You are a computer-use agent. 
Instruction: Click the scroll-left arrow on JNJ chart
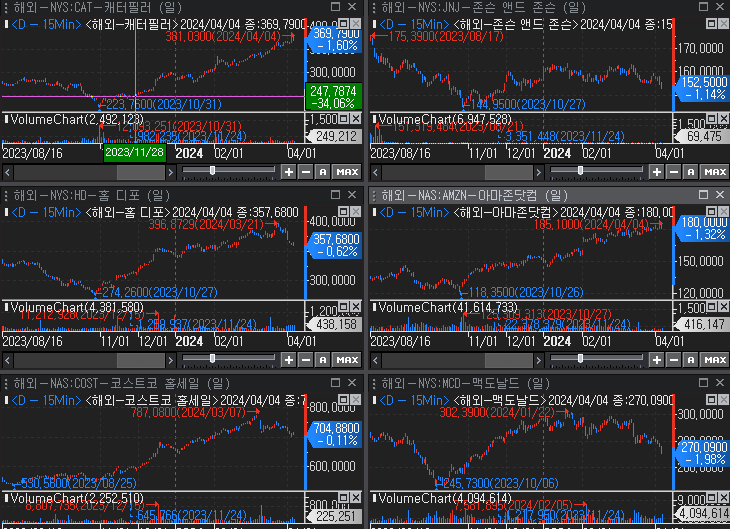coord(376,172)
